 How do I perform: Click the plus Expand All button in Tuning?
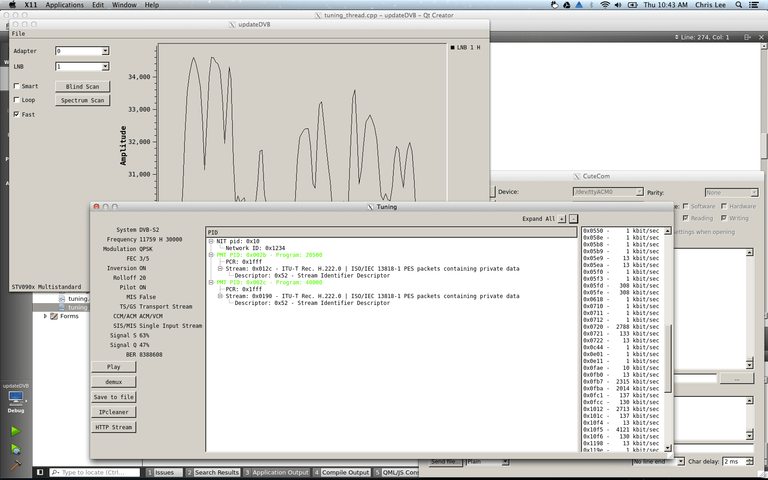(x=562, y=219)
